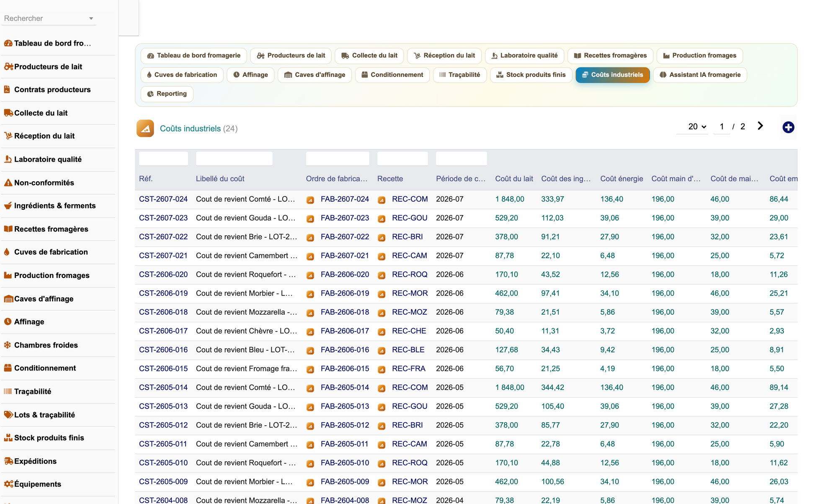Open the Recettes fromagères top tab
Viewport: 815px width, 504px height.
coord(610,56)
